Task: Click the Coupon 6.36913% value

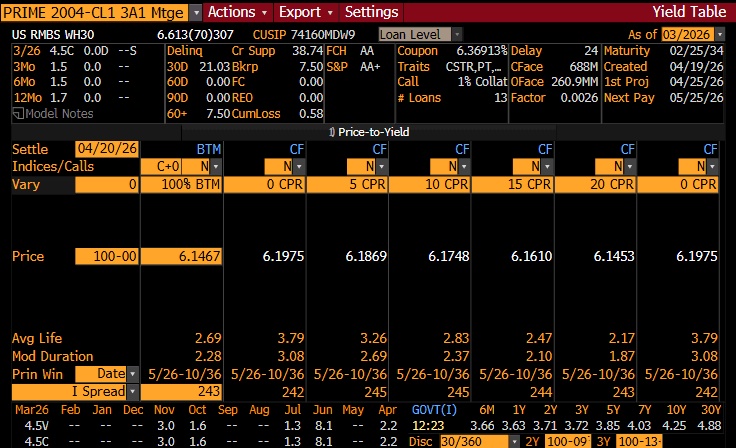Action: [x=482, y=51]
